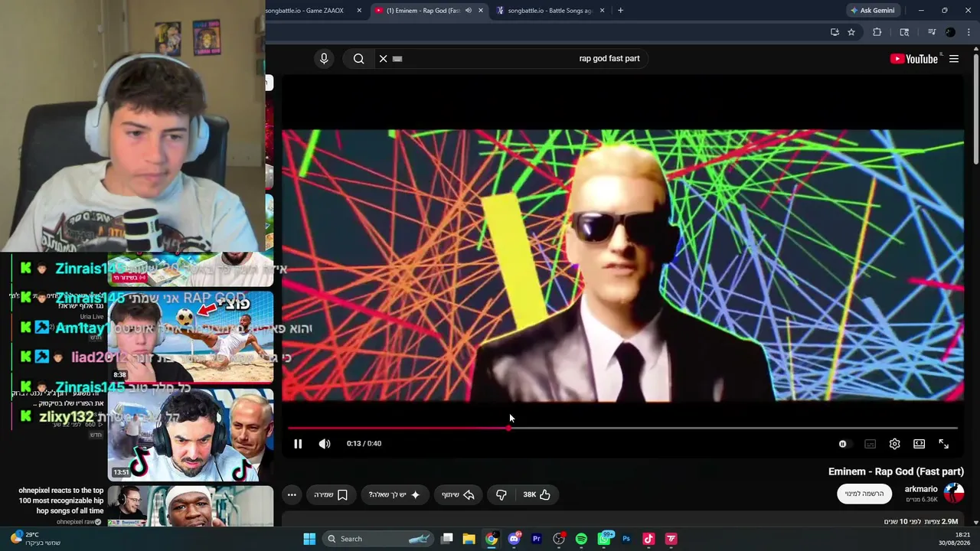980x551 pixels.
Task: Open Adobe Premiere Pro on taskbar
Action: [537, 539]
